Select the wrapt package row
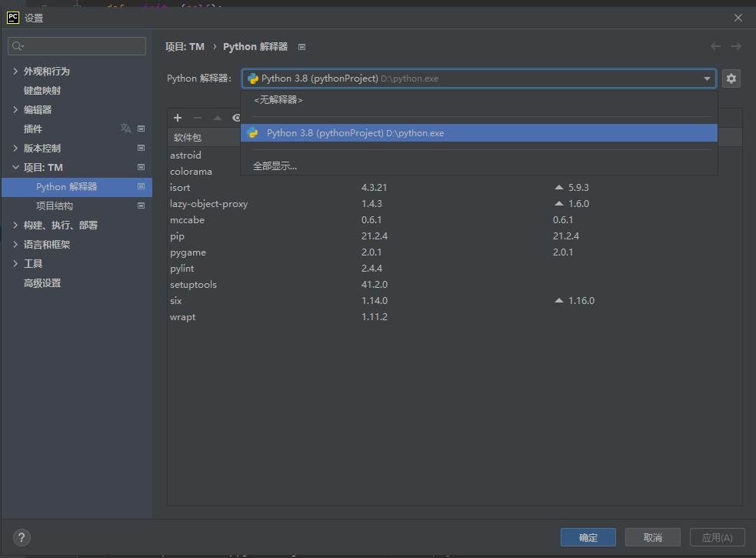This screenshot has width=756, height=558. coord(455,316)
